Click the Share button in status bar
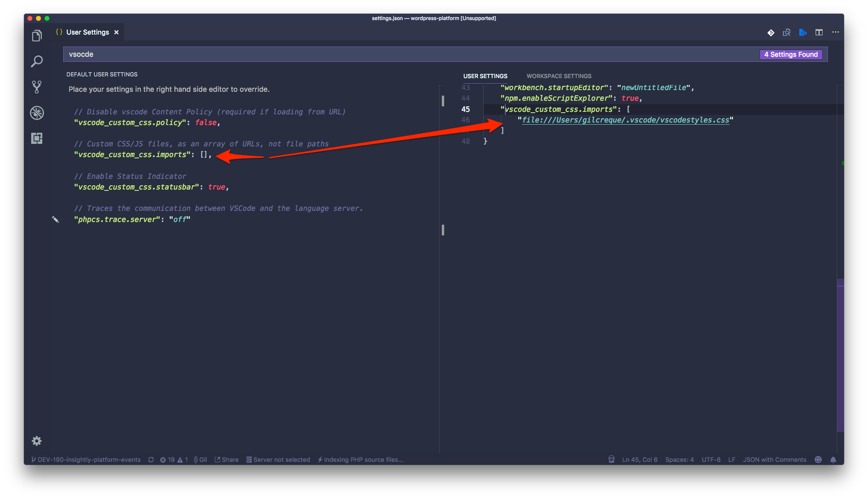The width and height of the screenshot is (868, 499). pyautogui.click(x=226, y=460)
